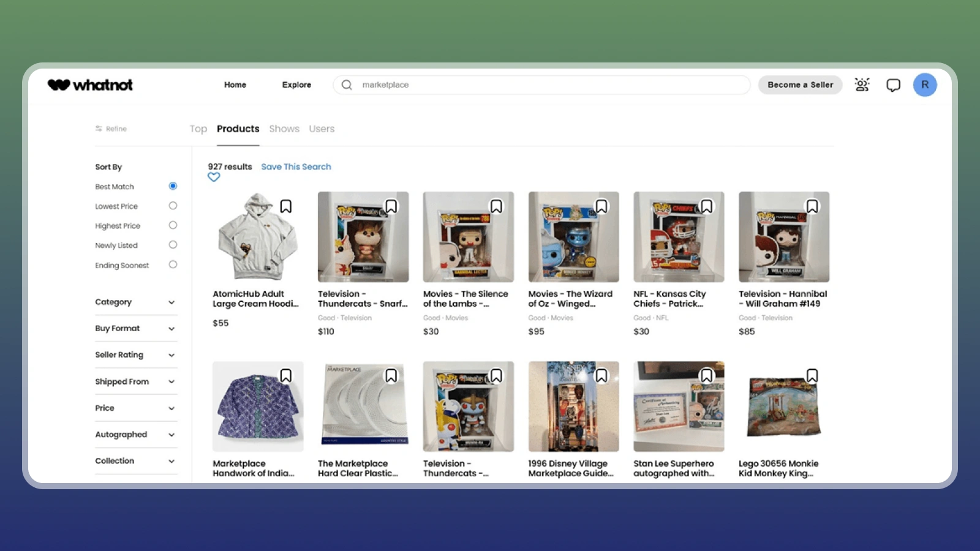Click Save This Search link
Viewport: 980px width, 551px height.
(x=296, y=167)
